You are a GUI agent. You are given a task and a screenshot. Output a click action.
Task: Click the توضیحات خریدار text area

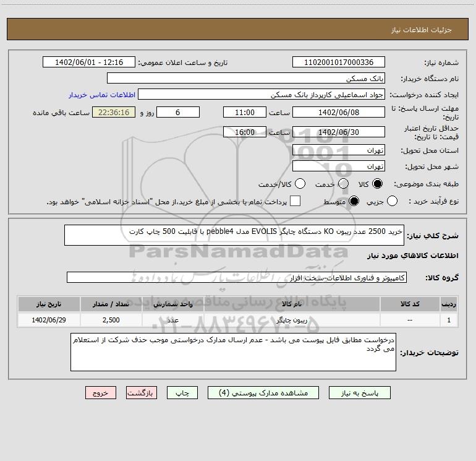pyautogui.click(x=233, y=352)
